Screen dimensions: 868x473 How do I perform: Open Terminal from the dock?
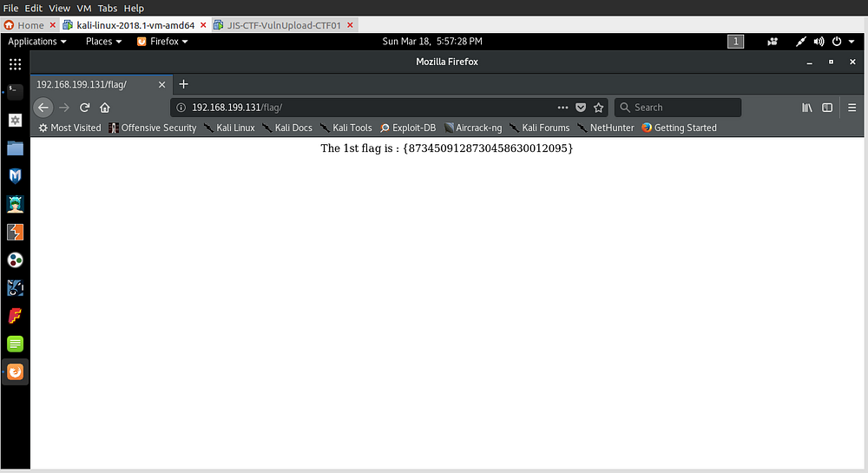(x=15, y=90)
